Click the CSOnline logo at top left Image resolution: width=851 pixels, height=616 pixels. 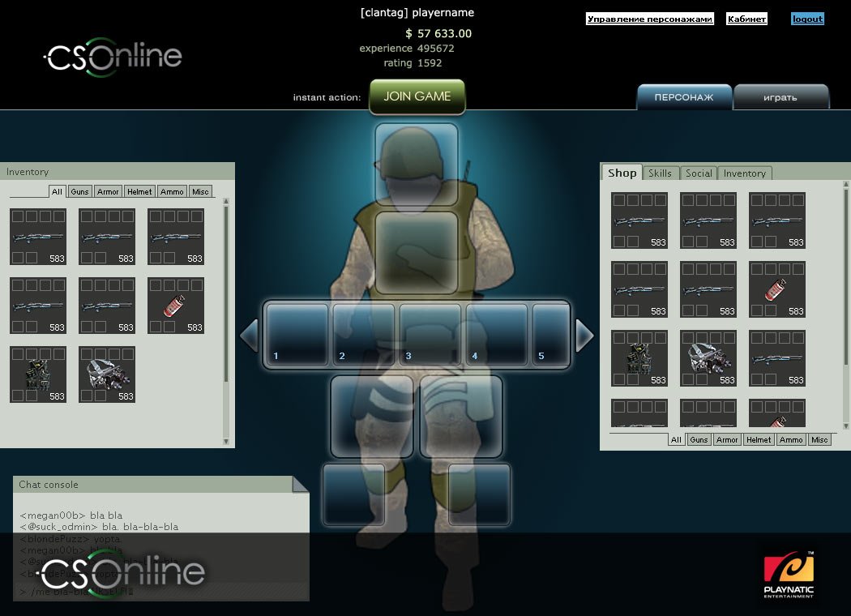coord(113,58)
